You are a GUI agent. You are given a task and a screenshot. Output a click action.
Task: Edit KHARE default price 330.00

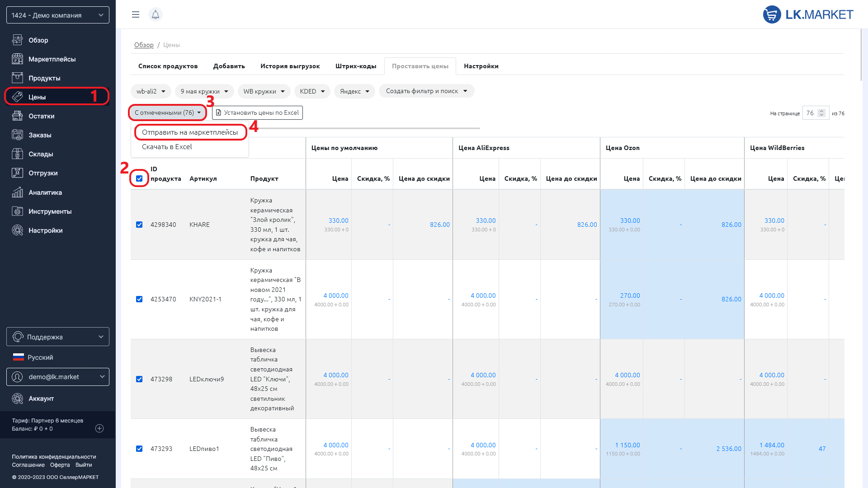pos(338,221)
